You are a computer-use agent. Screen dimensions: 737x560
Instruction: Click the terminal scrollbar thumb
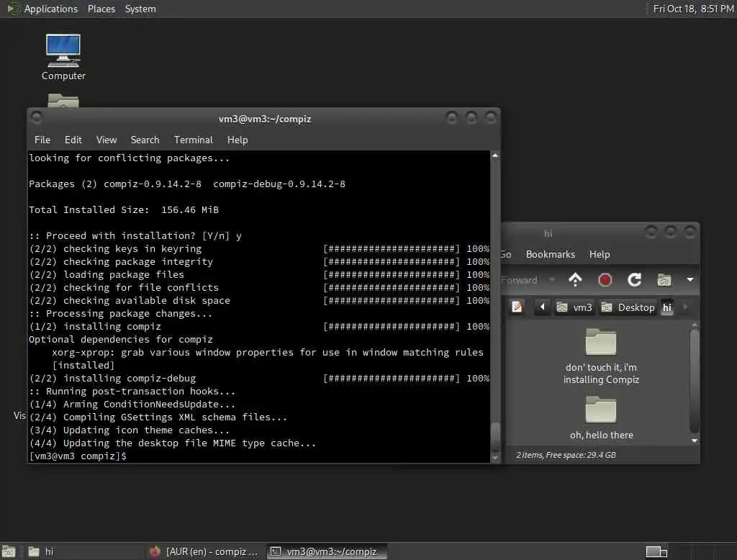pyautogui.click(x=495, y=436)
